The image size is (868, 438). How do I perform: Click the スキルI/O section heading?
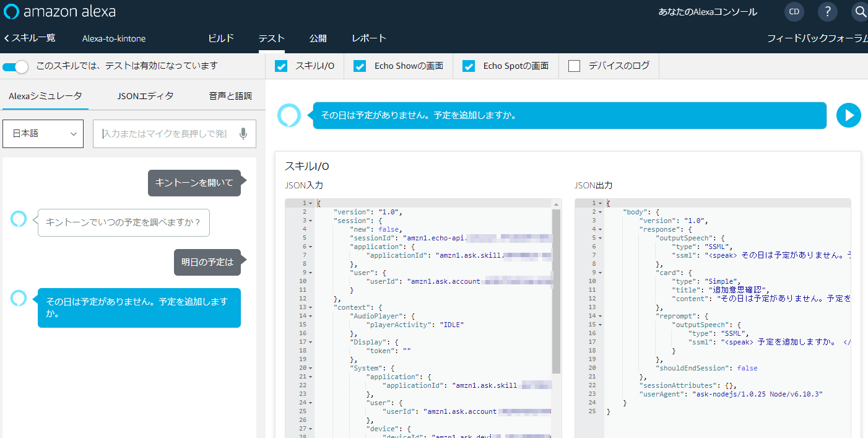[307, 166]
